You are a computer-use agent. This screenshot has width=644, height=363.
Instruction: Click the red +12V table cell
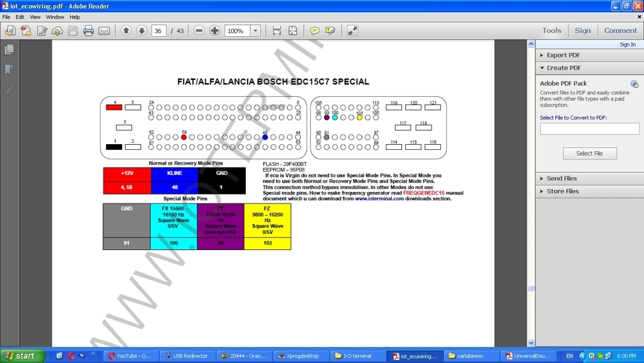tap(127, 174)
